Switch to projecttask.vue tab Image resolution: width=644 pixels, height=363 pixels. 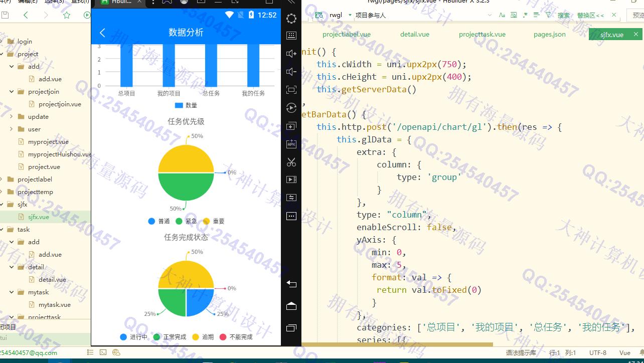(x=482, y=35)
